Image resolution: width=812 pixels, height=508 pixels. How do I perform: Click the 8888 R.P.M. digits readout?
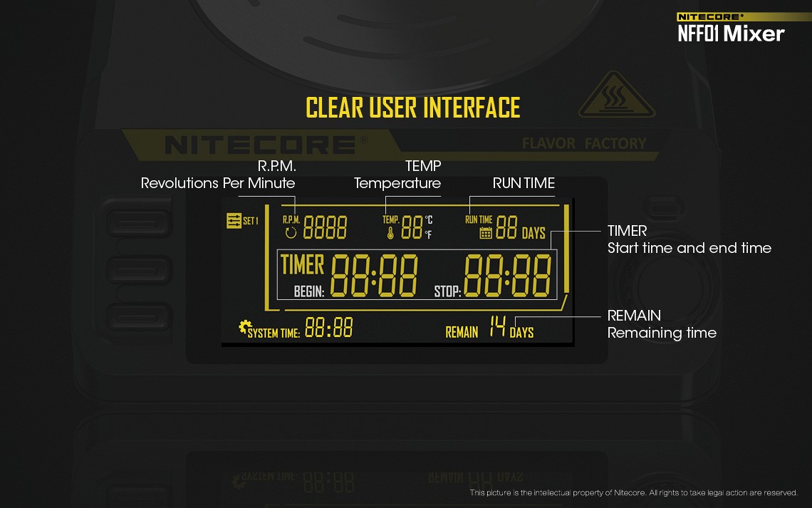click(x=325, y=227)
